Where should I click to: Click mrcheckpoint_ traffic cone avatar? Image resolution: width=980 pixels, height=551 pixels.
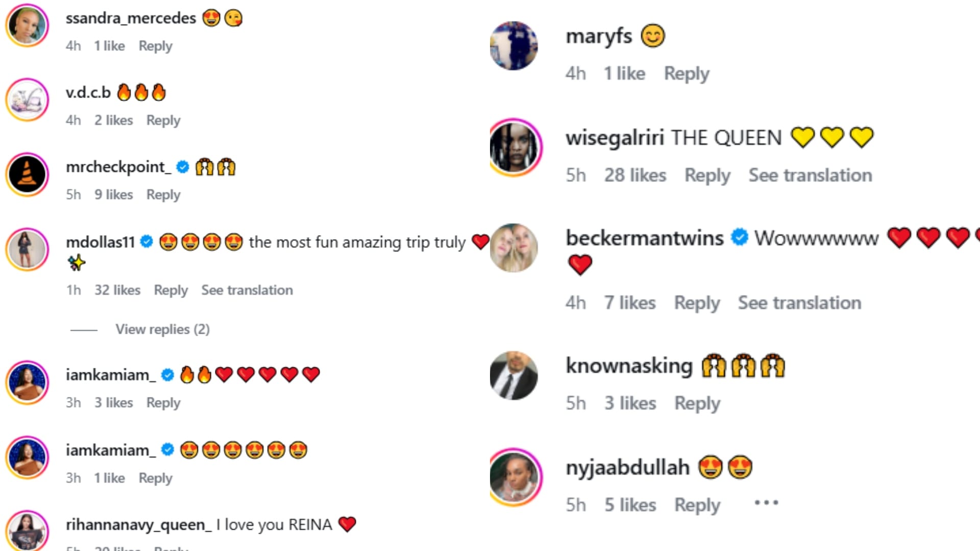click(x=27, y=174)
